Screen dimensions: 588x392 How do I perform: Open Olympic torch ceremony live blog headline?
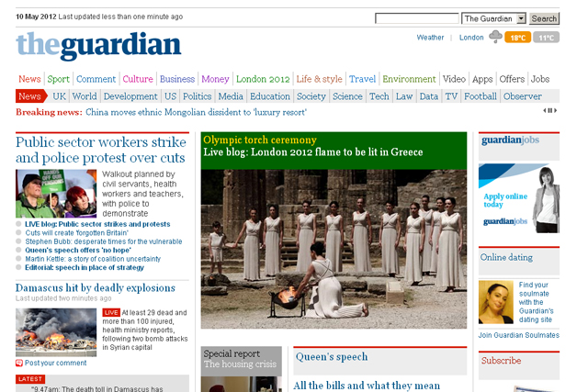[x=313, y=151]
